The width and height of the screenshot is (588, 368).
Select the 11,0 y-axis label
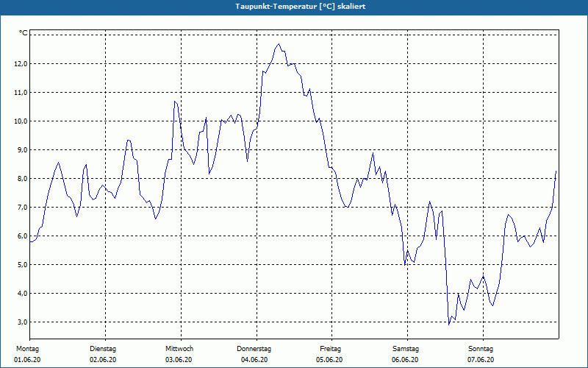[x=21, y=93]
